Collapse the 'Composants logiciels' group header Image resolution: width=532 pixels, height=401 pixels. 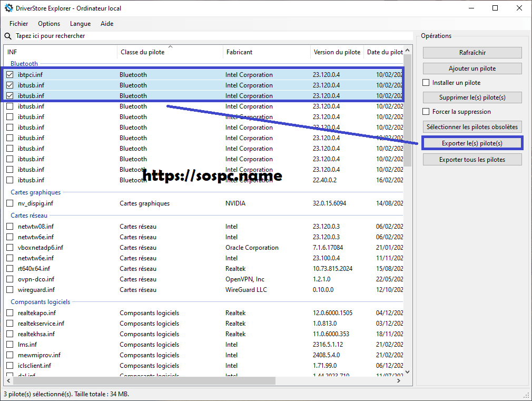tap(40, 302)
